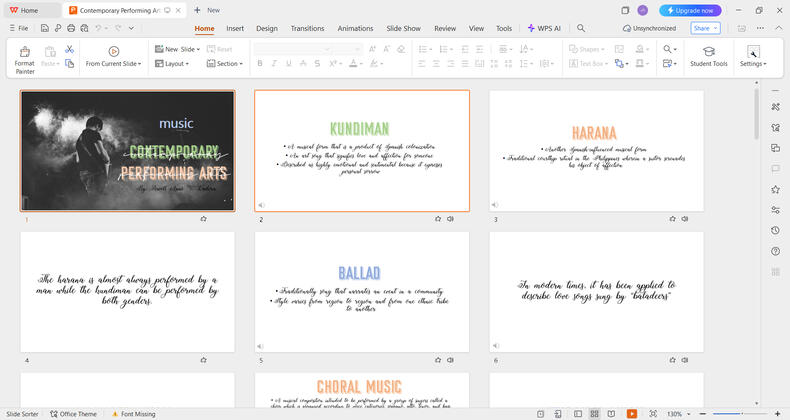The image size is (790, 420).
Task: Start slideshow From Current Slide play icon
Action: point(113,51)
